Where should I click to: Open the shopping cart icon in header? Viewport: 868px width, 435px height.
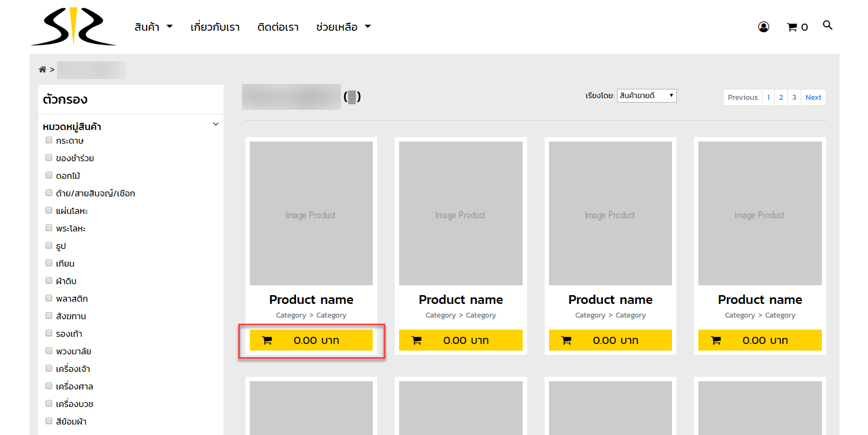(x=792, y=27)
